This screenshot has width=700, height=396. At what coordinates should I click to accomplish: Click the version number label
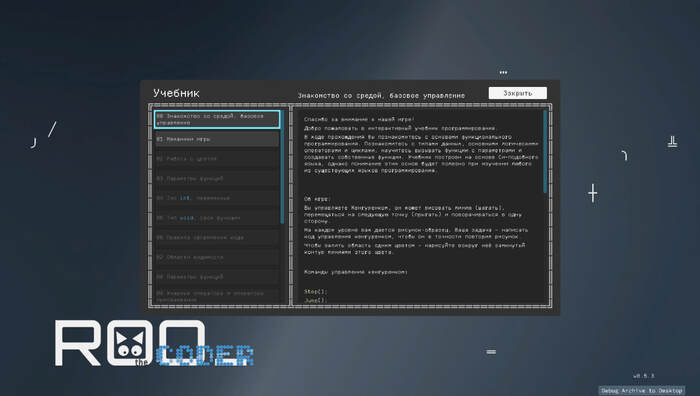643,376
